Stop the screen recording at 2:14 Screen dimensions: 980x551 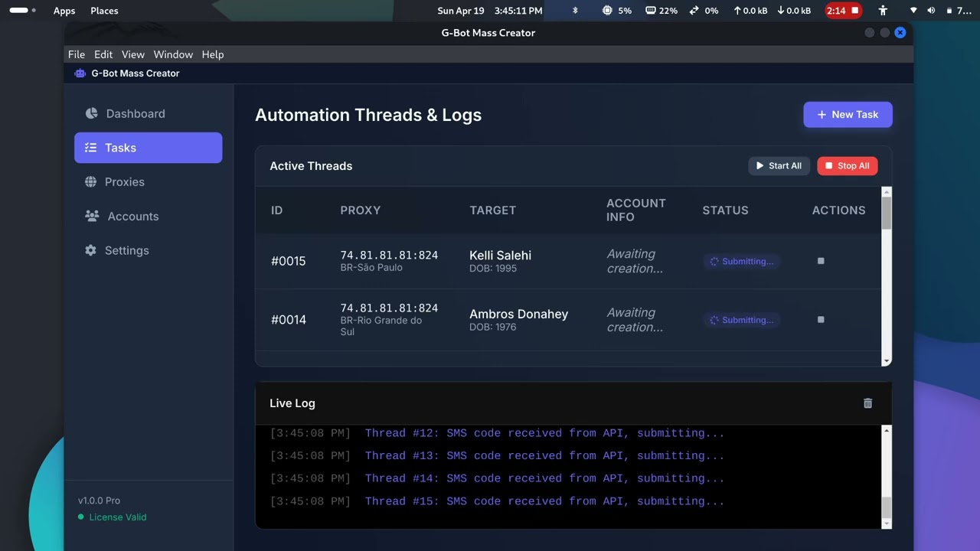click(x=843, y=11)
